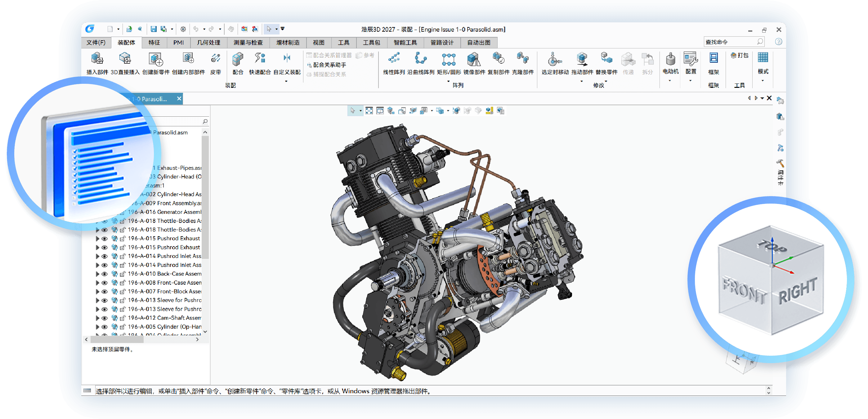Image resolution: width=868 pixels, height=419 pixels.
Task: Select the 选定时移动 move tool
Action: (x=555, y=59)
